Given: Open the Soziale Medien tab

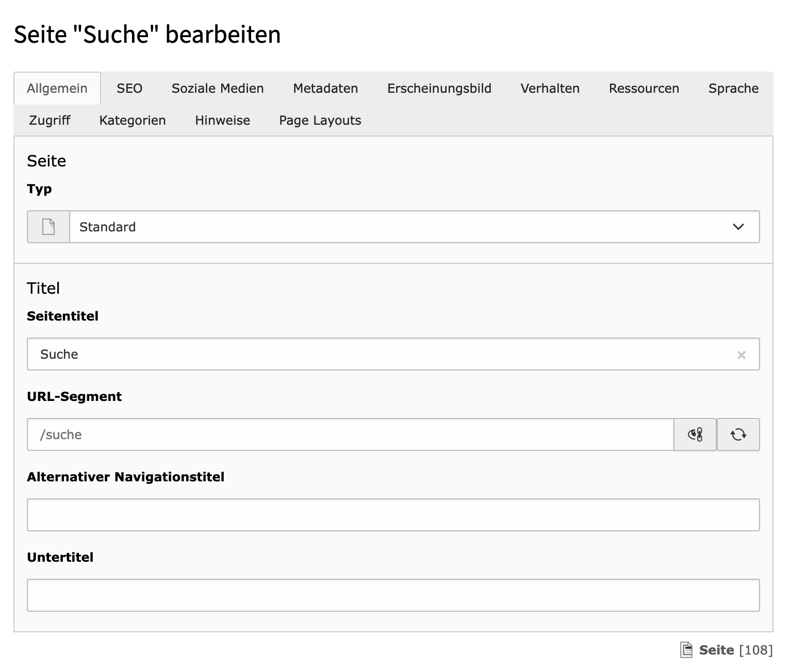Looking at the screenshot, I should [x=218, y=89].
